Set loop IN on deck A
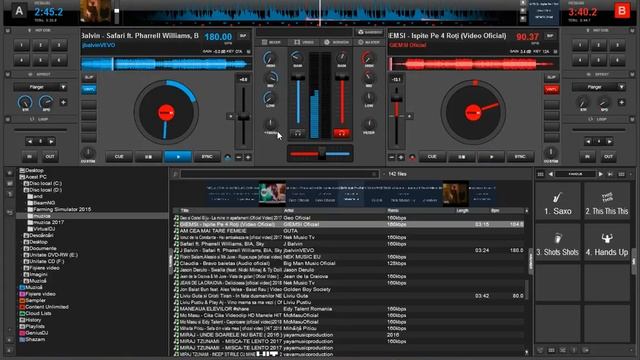Image resolution: width=640 pixels, height=360 pixels. [29, 156]
